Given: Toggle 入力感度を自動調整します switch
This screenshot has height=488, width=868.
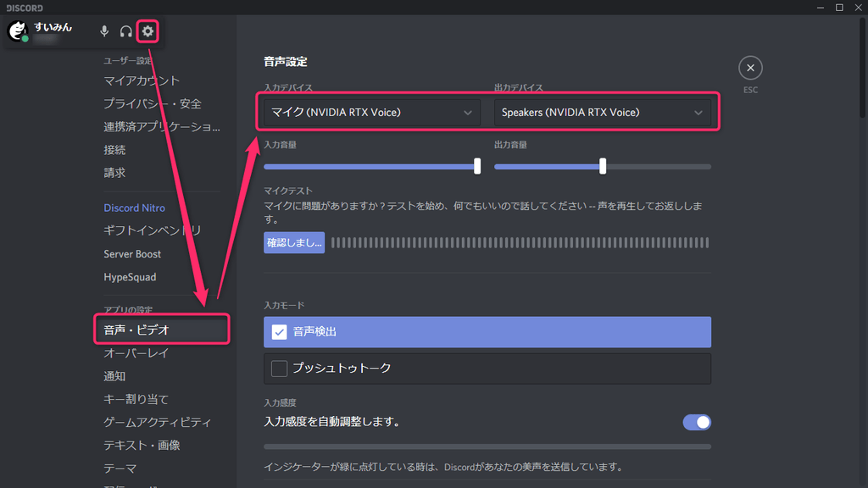Looking at the screenshot, I should (x=697, y=422).
